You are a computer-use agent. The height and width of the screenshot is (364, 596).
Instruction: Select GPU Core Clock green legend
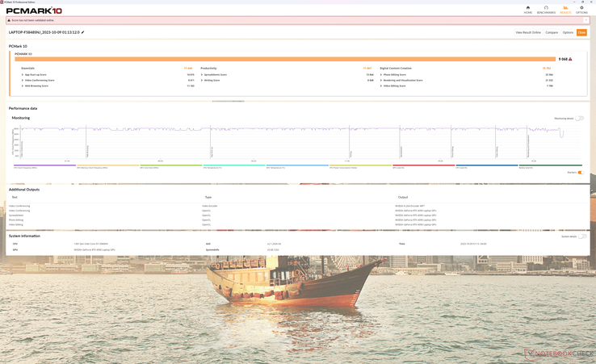[x=170, y=166]
